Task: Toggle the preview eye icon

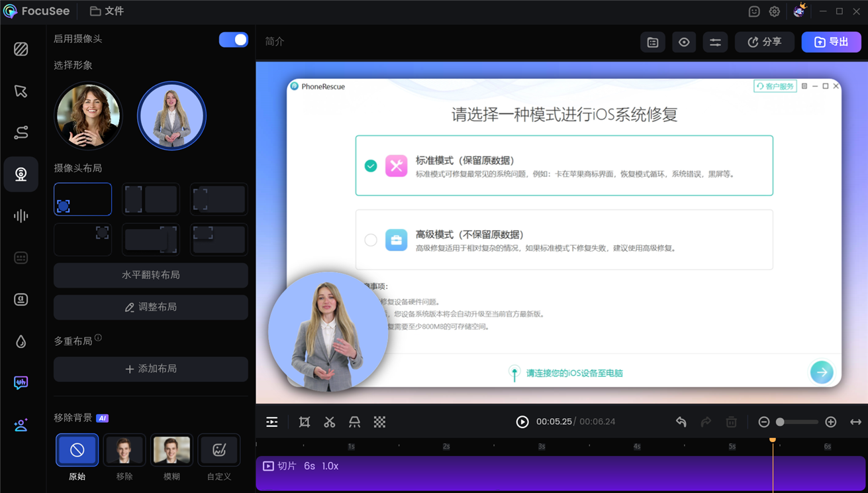Action: [684, 42]
